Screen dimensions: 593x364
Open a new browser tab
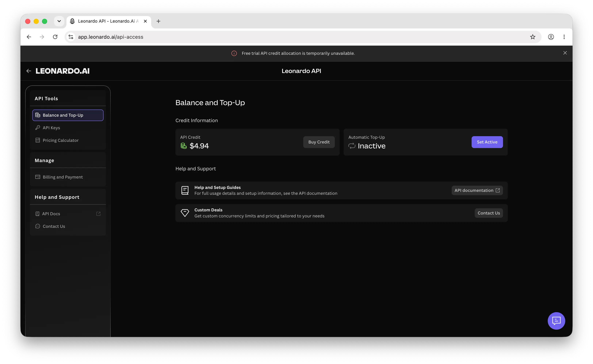tap(158, 21)
